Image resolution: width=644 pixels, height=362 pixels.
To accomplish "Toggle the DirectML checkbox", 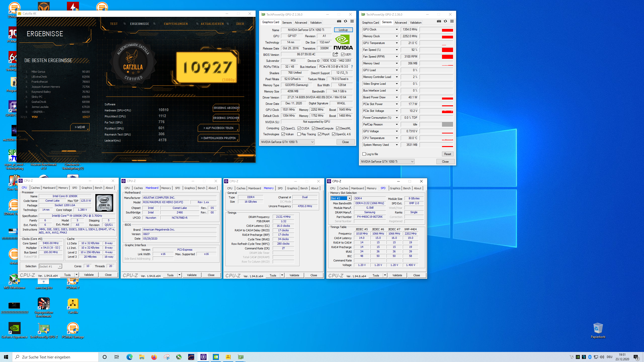I will [x=338, y=128].
